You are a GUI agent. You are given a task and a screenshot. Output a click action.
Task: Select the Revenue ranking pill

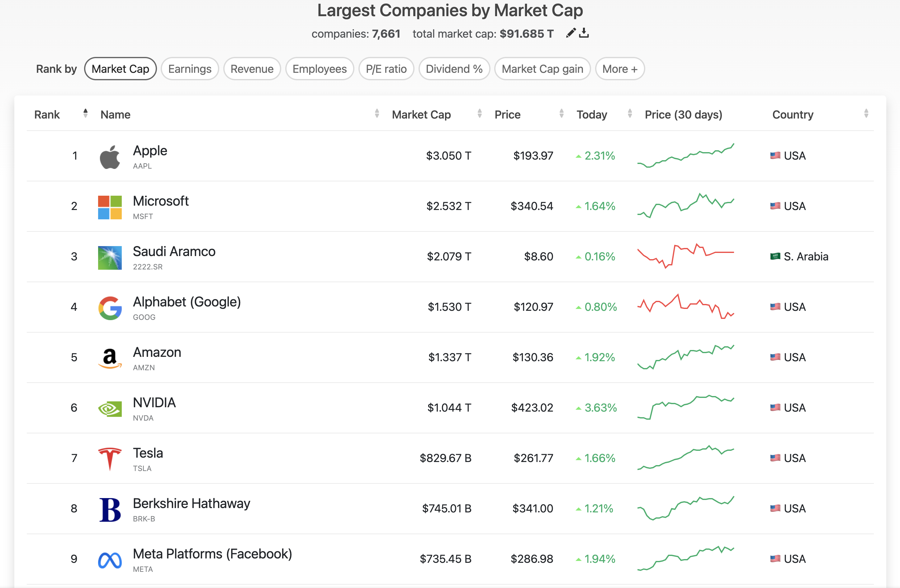tap(252, 69)
